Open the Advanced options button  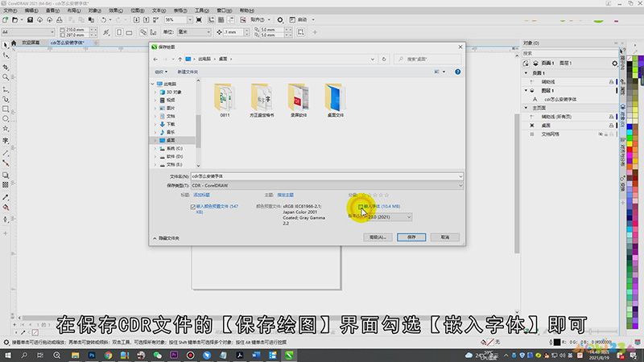pyautogui.click(x=378, y=237)
